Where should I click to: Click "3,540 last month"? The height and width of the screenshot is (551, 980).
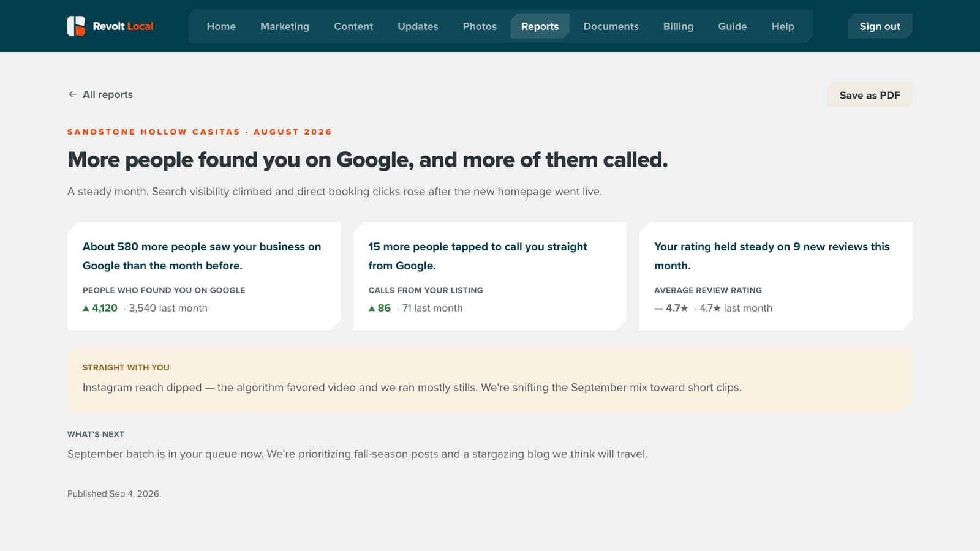click(x=168, y=308)
